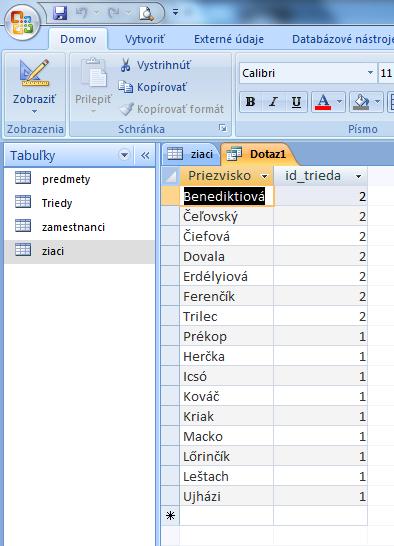The width and height of the screenshot is (394, 546).
Task: Click the select-all corner of datasheet
Action: tap(170, 176)
